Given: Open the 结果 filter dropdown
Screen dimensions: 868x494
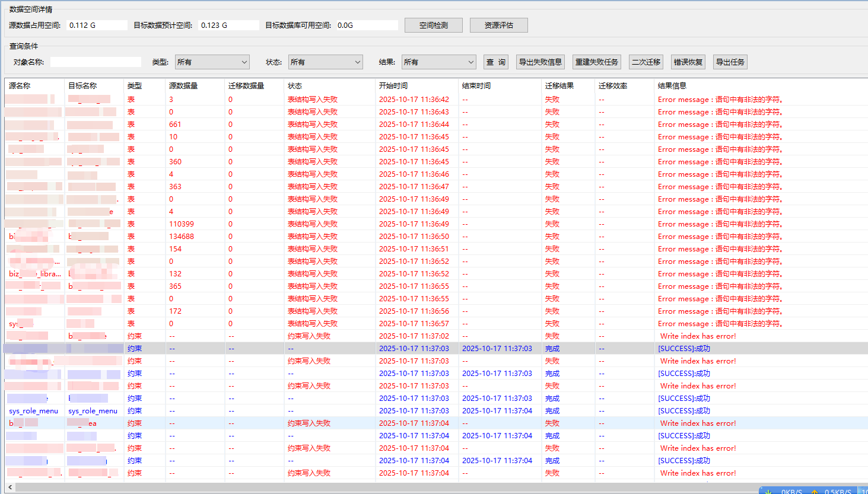Looking at the screenshot, I should point(438,62).
